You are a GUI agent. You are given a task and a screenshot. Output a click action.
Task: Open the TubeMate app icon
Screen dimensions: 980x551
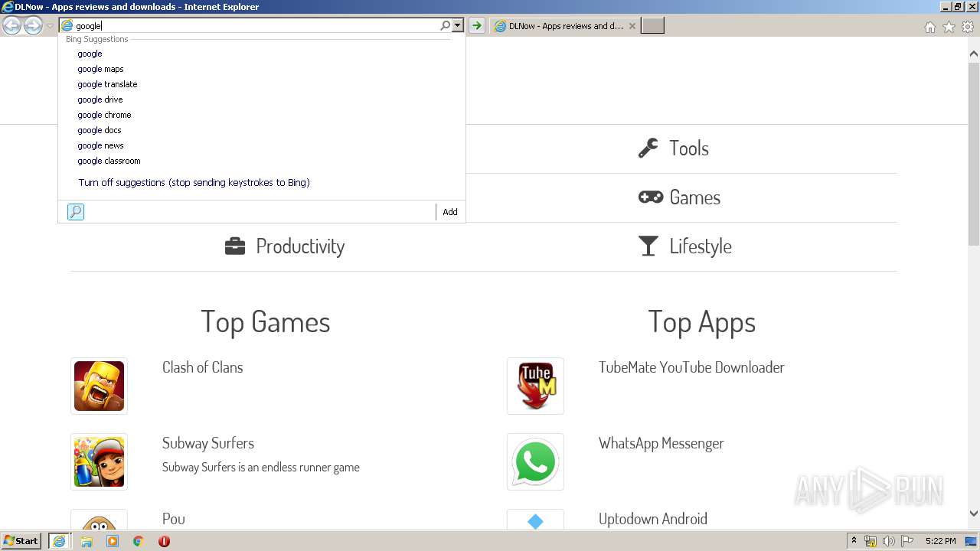click(535, 386)
